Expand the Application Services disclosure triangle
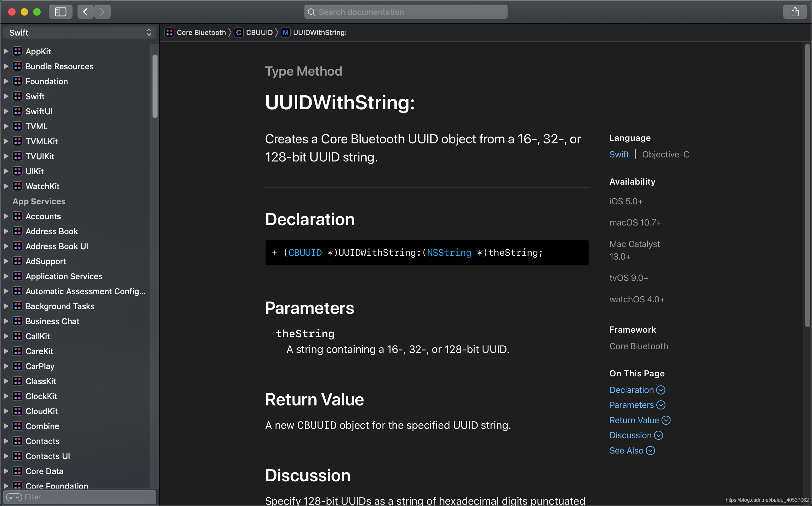The width and height of the screenshot is (812, 506). coord(6,276)
